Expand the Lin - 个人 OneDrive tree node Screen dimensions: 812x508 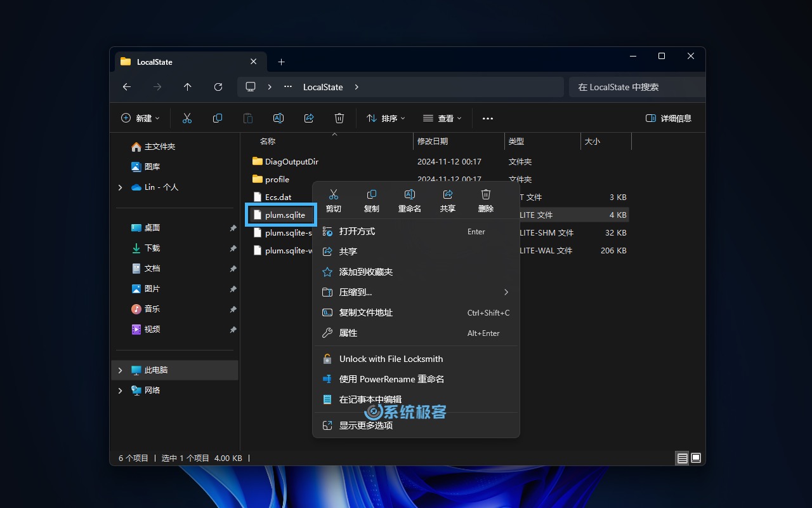(x=120, y=187)
